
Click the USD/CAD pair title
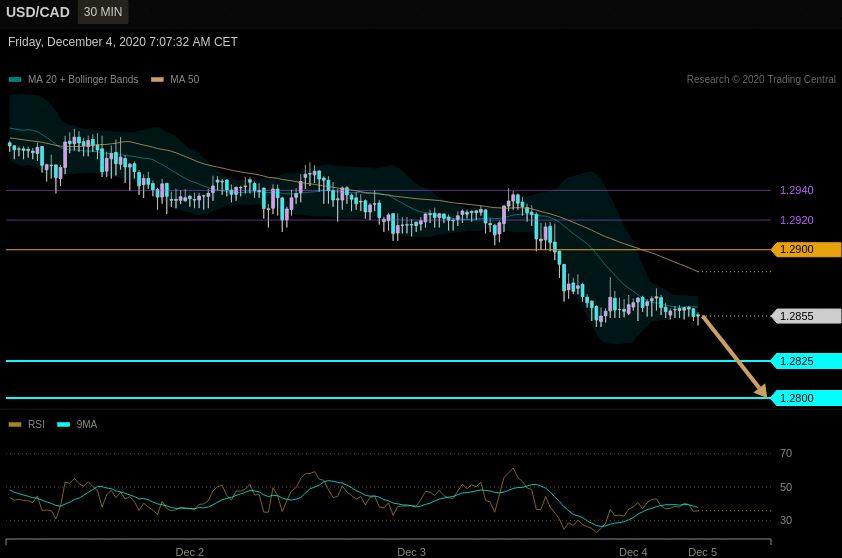tap(38, 12)
